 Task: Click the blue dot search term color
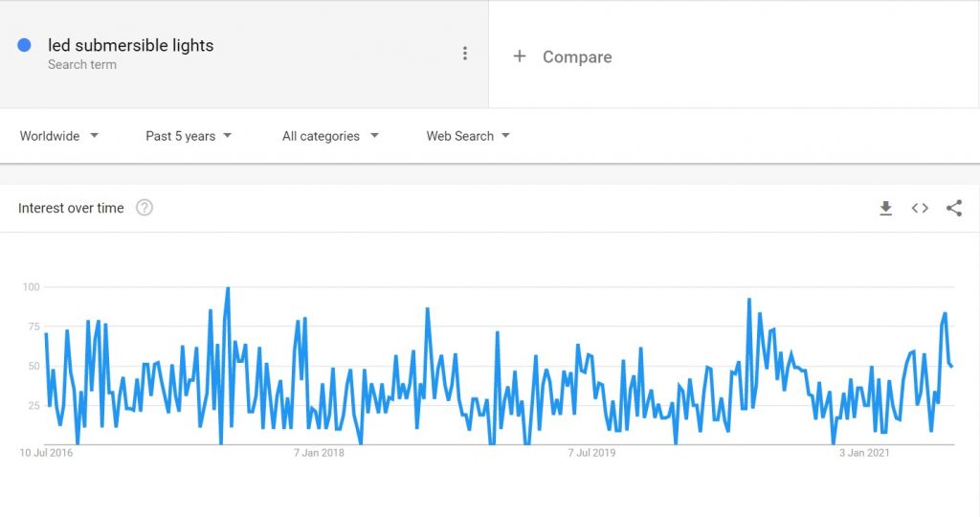click(24, 45)
